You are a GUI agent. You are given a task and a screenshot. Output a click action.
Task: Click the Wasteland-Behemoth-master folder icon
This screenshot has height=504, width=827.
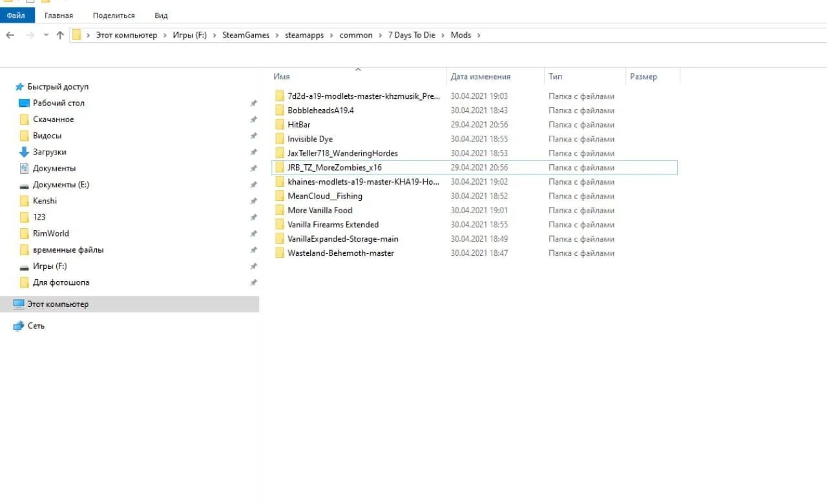279,253
